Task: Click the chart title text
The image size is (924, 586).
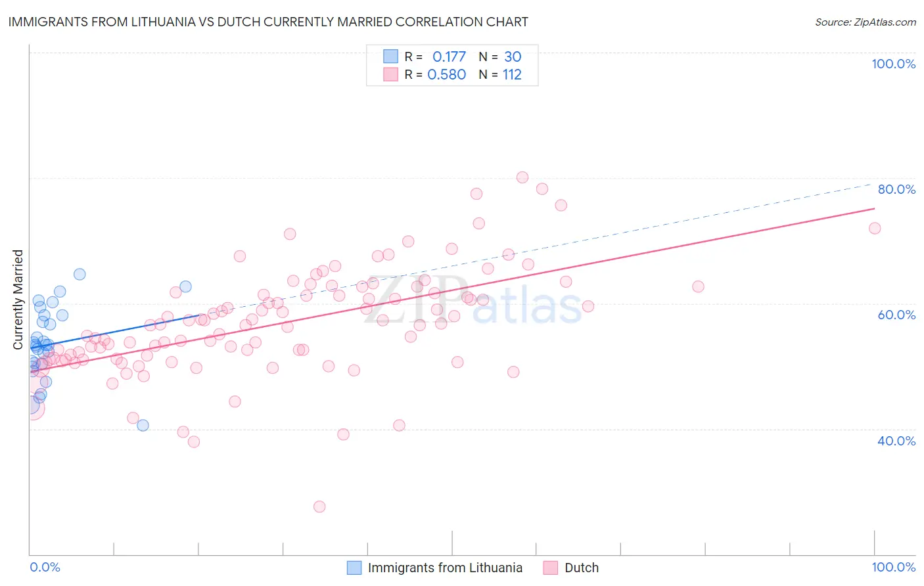Action: (x=268, y=22)
